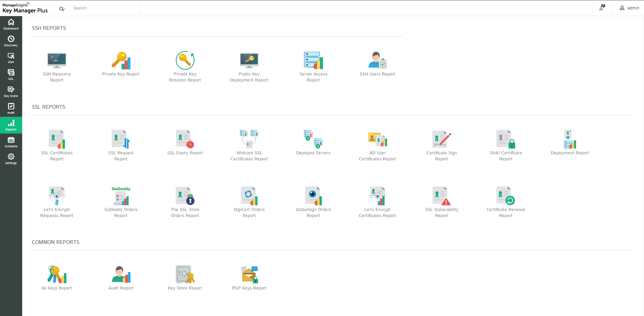Open the SSH Resource Report icon
The width and height of the screenshot is (644, 316).
pos(57,61)
